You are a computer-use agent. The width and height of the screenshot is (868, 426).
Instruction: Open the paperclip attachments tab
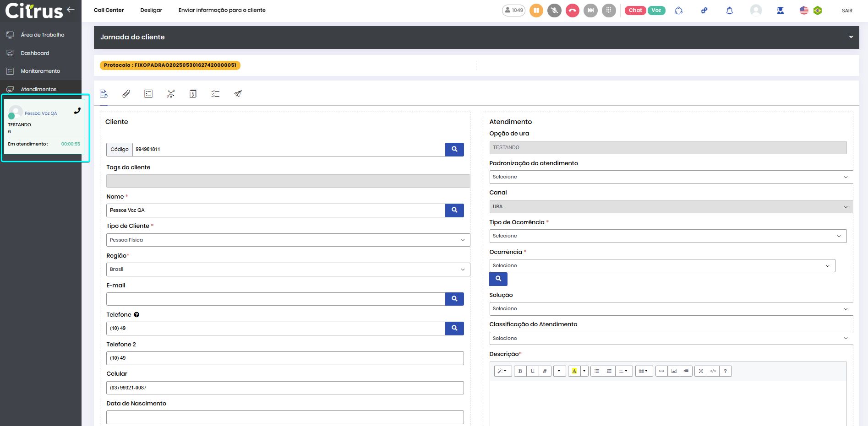click(x=126, y=94)
